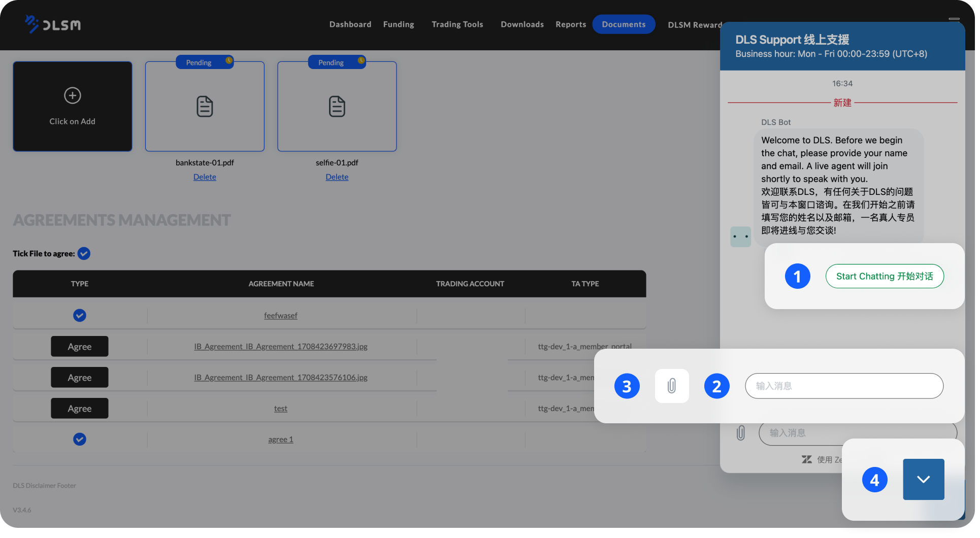Click the paperclip icon in the chat box
This screenshot has width=980, height=538.
click(x=740, y=433)
